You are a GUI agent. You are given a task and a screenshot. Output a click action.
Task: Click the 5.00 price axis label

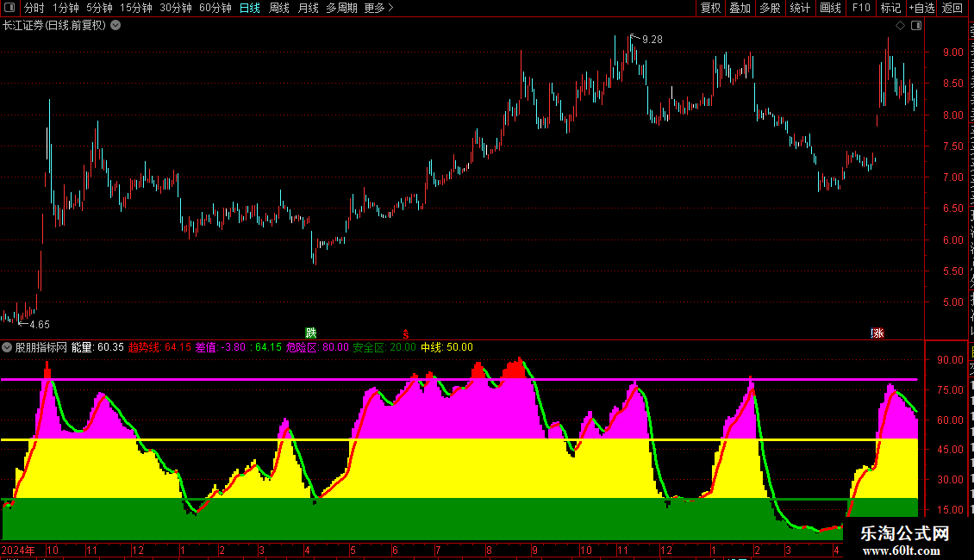pos(952,302)
